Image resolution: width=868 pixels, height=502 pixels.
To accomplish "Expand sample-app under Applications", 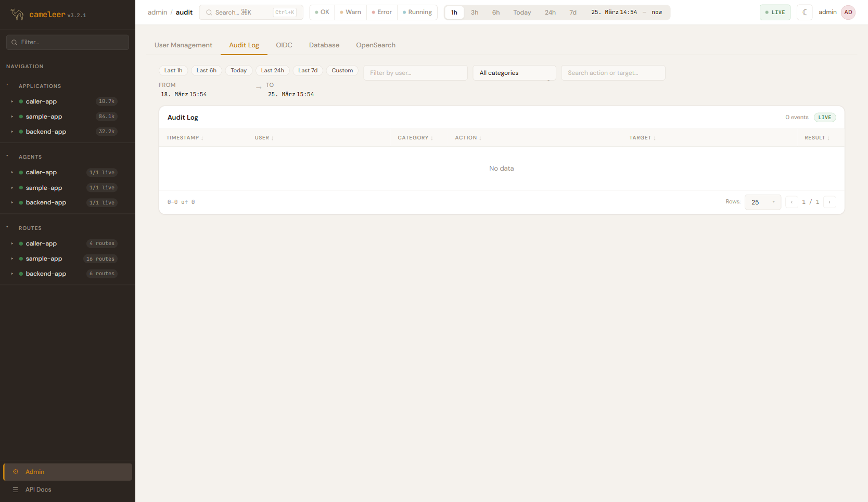I will [12, 117].
